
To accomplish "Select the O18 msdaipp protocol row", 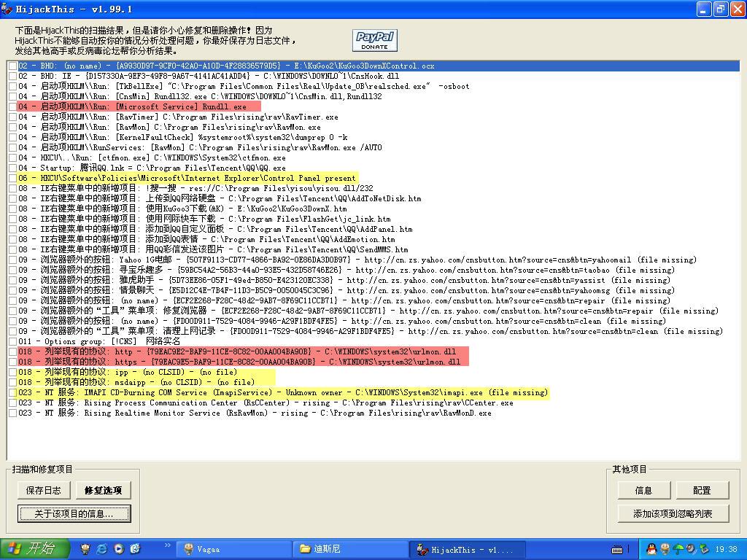I will coord(136,382).
